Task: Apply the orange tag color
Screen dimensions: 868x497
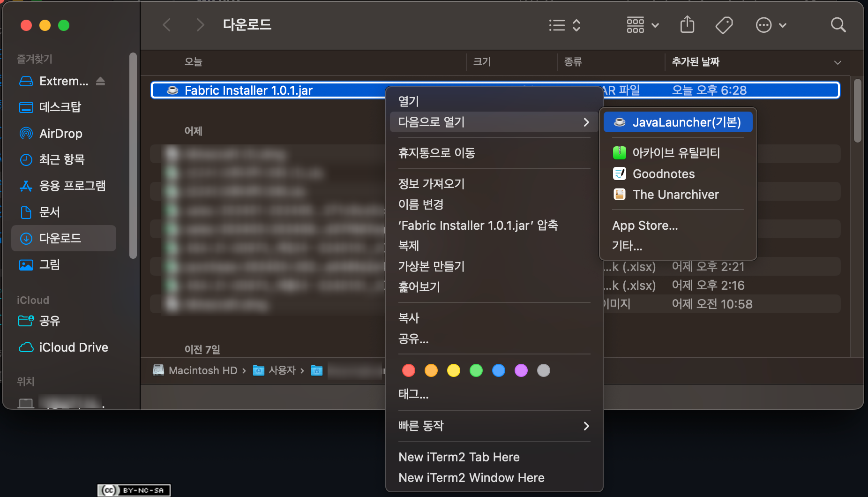Action: tap(431, 370)
